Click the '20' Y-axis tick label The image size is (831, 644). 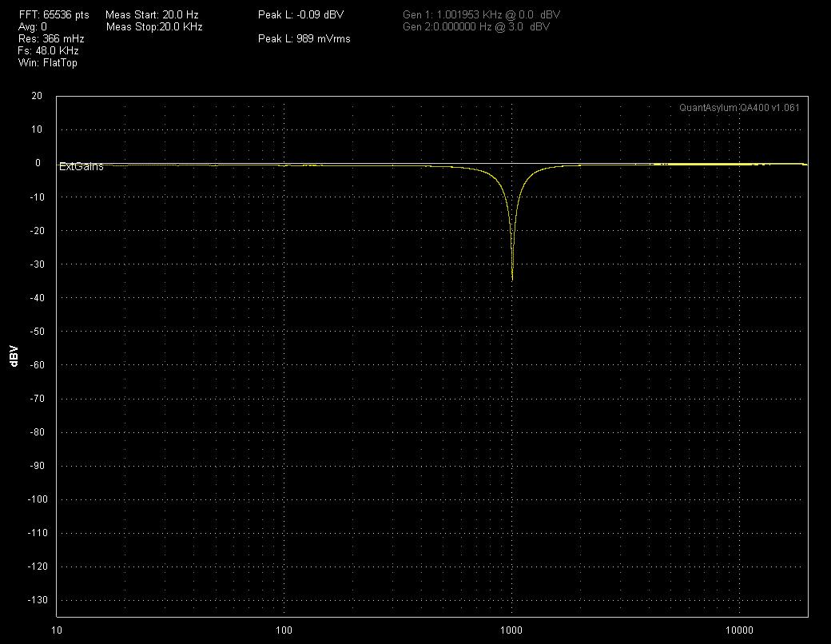coord(37,96)
